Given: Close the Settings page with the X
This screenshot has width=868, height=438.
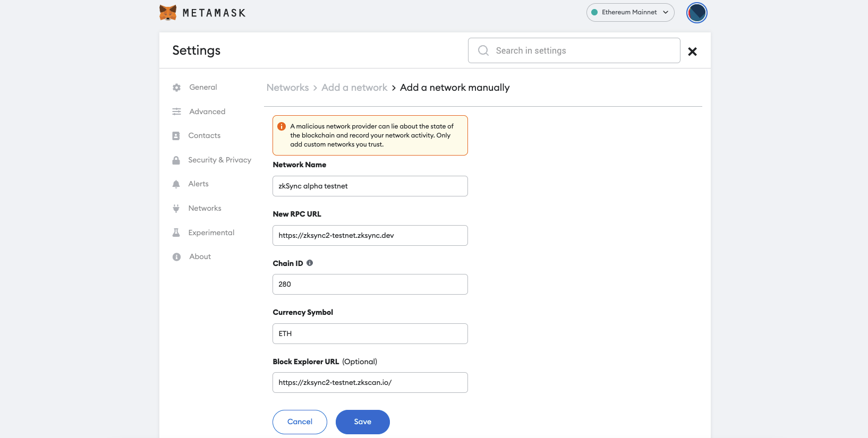Looking at the screenshot, I should [x=692, y=51].
